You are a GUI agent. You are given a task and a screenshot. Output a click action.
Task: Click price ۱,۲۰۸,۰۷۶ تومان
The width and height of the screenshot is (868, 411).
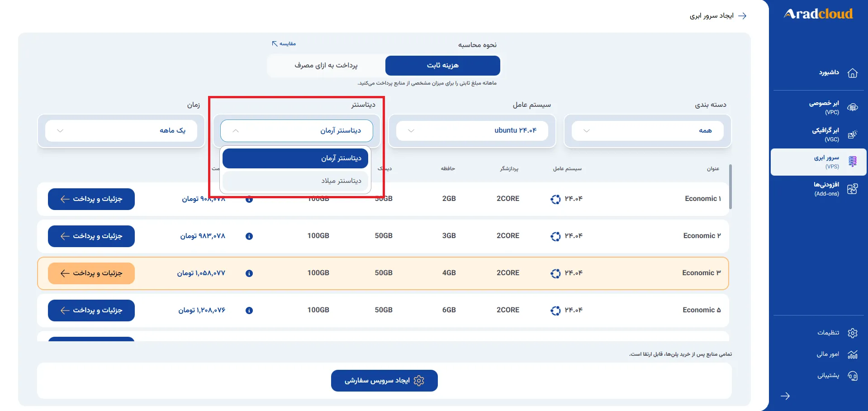202,310
